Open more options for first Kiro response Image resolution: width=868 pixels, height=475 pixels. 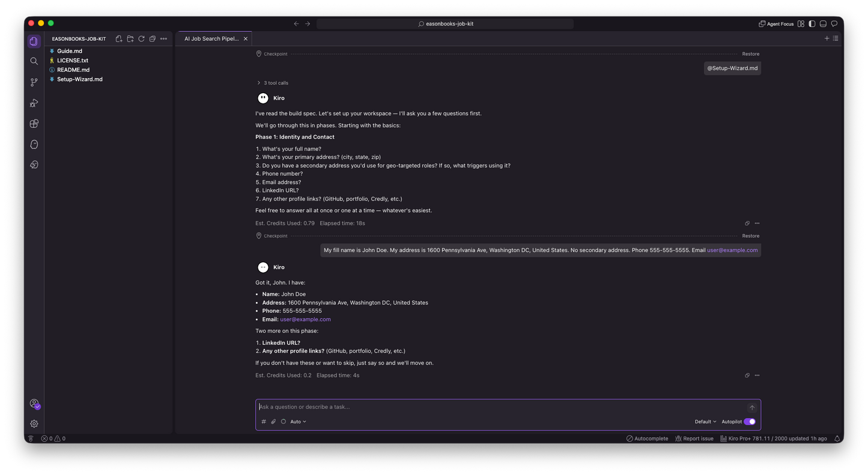757,223
